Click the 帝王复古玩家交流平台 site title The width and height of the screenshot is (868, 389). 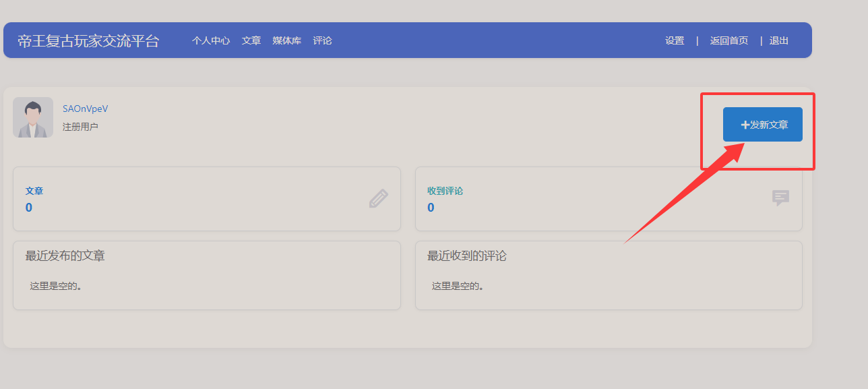(x=88, y=40)
